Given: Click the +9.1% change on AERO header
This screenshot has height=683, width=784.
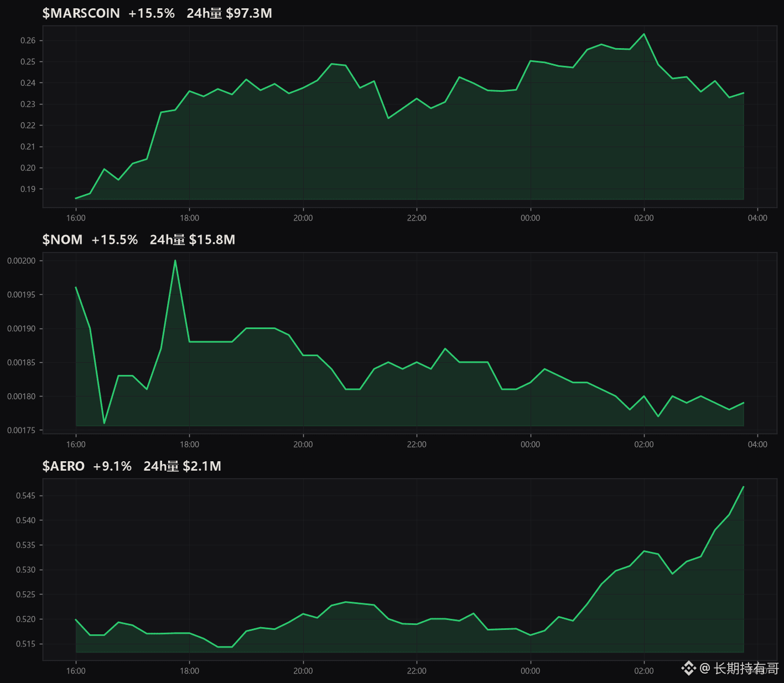Looking at the screenshot, I should click(x=112, y=466).
